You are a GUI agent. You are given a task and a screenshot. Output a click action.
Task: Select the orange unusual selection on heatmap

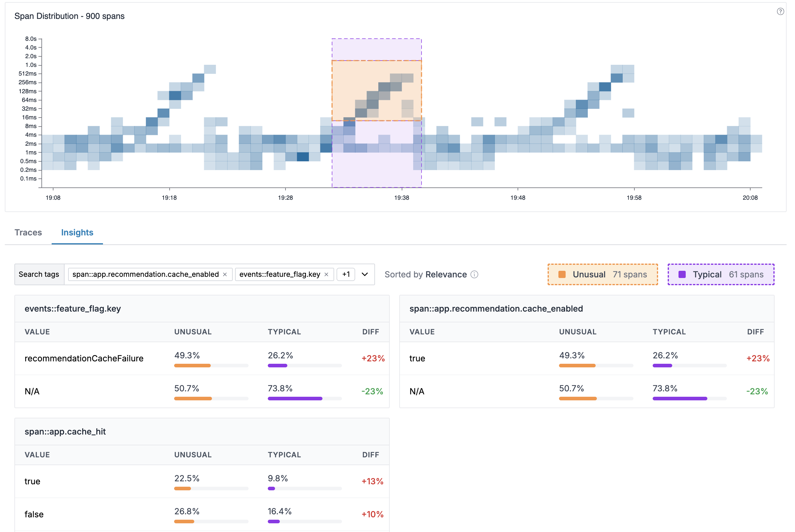[376, 91]
